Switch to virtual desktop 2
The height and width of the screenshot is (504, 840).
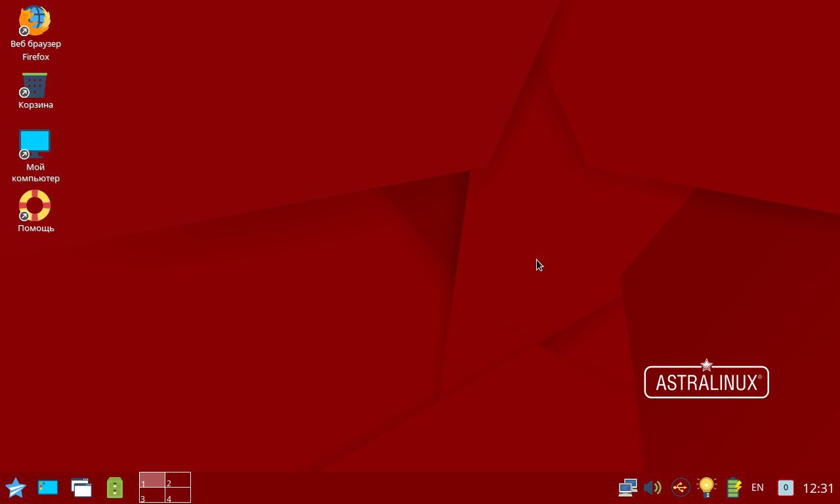pos(178,480)
